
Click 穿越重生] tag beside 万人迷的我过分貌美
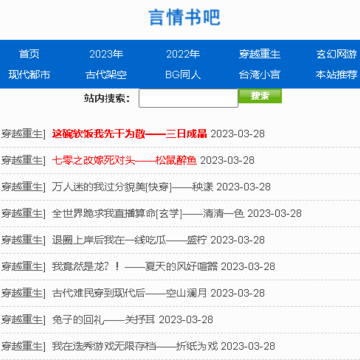(x=23, y=187)
